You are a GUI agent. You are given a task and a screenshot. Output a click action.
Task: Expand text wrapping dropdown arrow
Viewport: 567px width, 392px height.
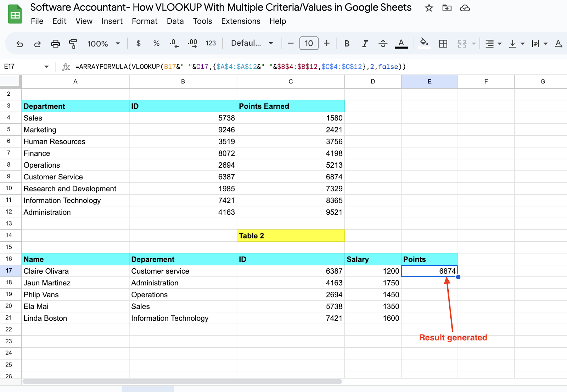[546, 44]
